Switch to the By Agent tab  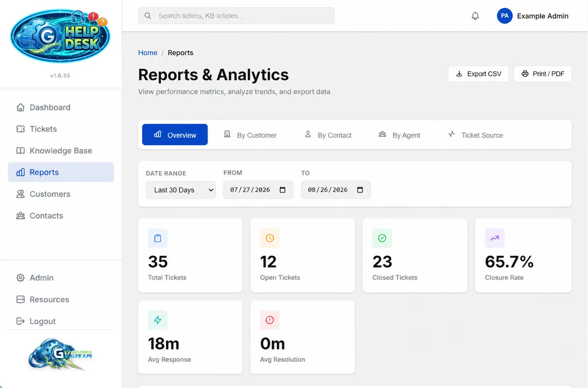[399, 135]
